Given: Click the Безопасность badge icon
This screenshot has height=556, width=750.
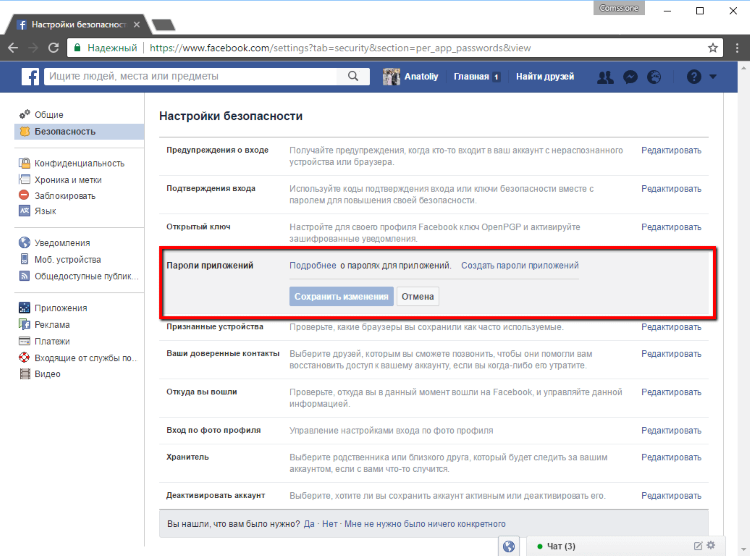Looking at the screenshot, I should [24, 131].
